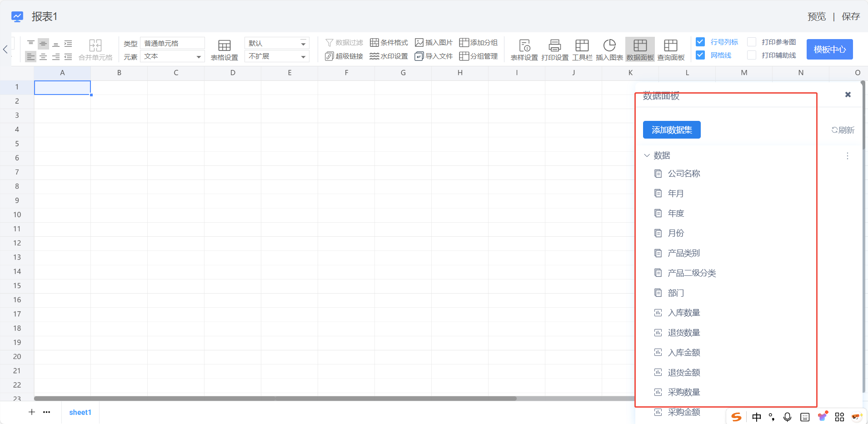Click the 打印设置 print settings icon
Screen dimensions: 868x424
click(x=555, y=50)
